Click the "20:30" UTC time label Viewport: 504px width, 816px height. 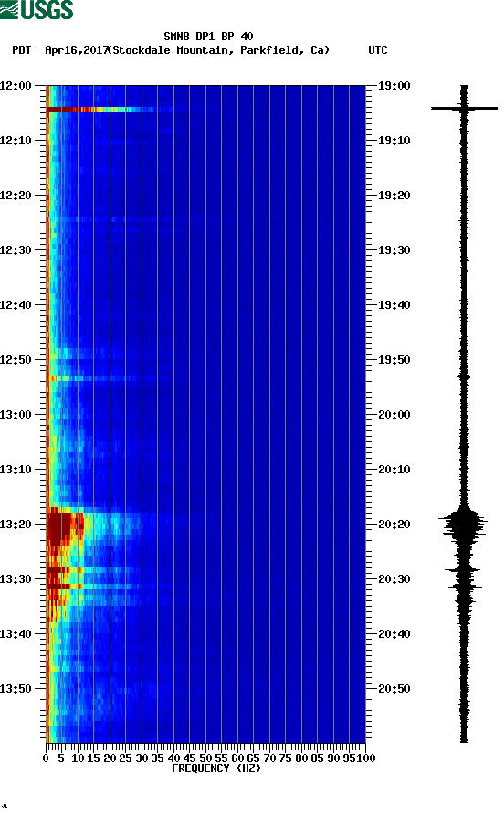(x=394, y=578)
